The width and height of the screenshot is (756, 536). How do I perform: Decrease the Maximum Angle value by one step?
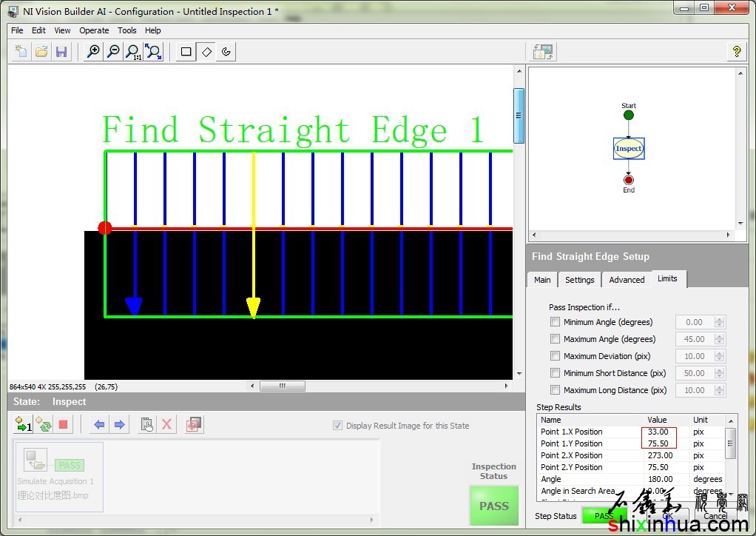[719, 342]
